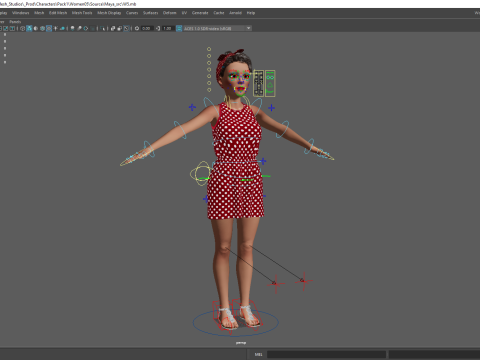Click the MEL script language label
The image size is (480, 360).
tap(259, 354)
